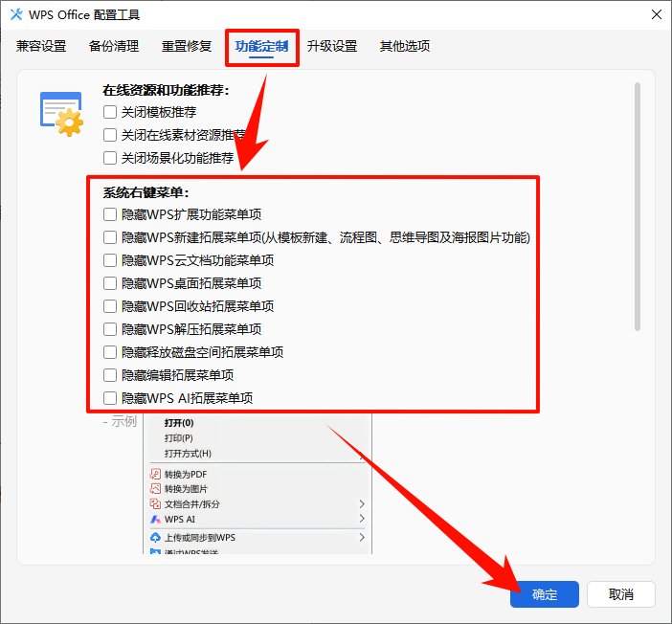
Task: Enable 隐藏WPS云文档功能菜单项
Action: point(110,260)
